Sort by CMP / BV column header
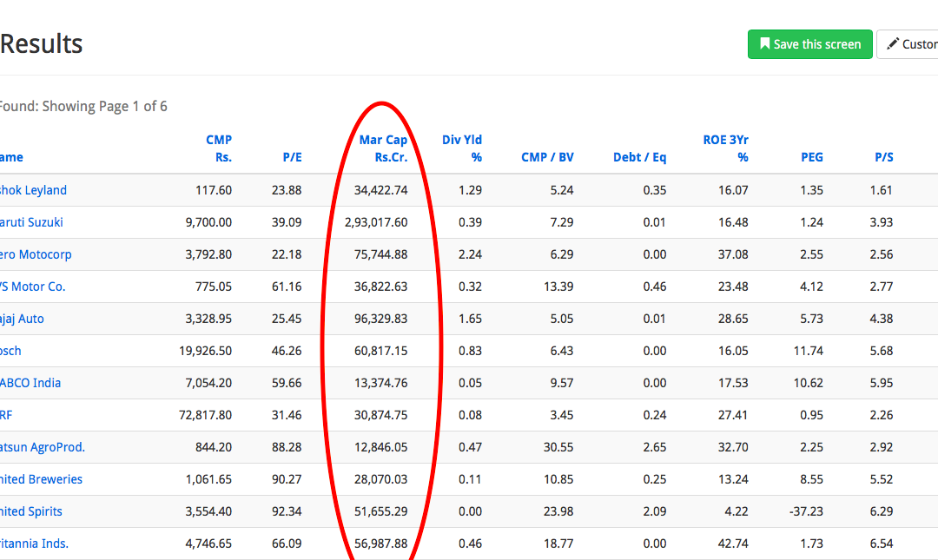The image size is (938, 560). (x=547, y=157)
